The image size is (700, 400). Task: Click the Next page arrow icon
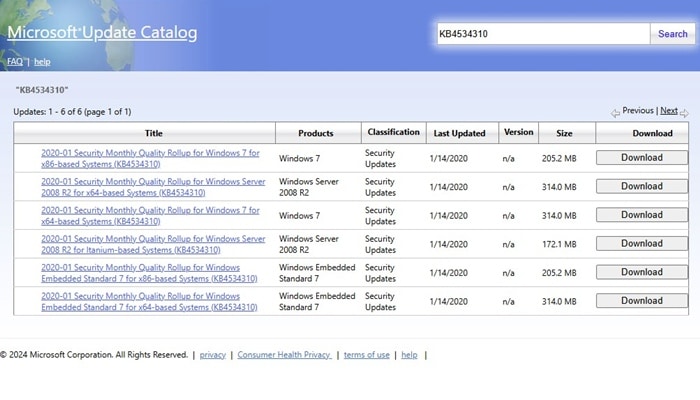coord(684,113)
